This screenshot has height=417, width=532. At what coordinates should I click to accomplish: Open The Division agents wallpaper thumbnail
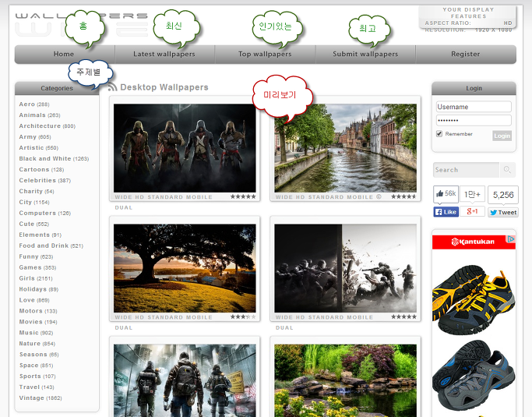pos(185,380)
